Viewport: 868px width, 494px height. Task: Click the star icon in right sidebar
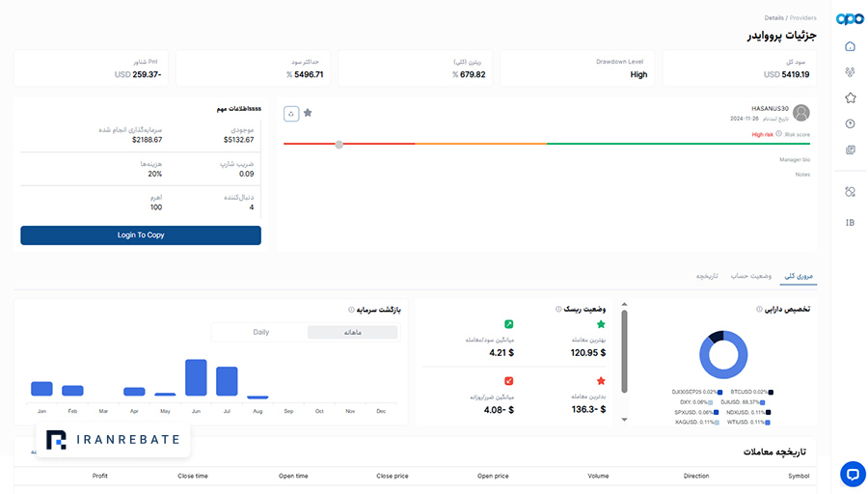[x=851, y=98]
